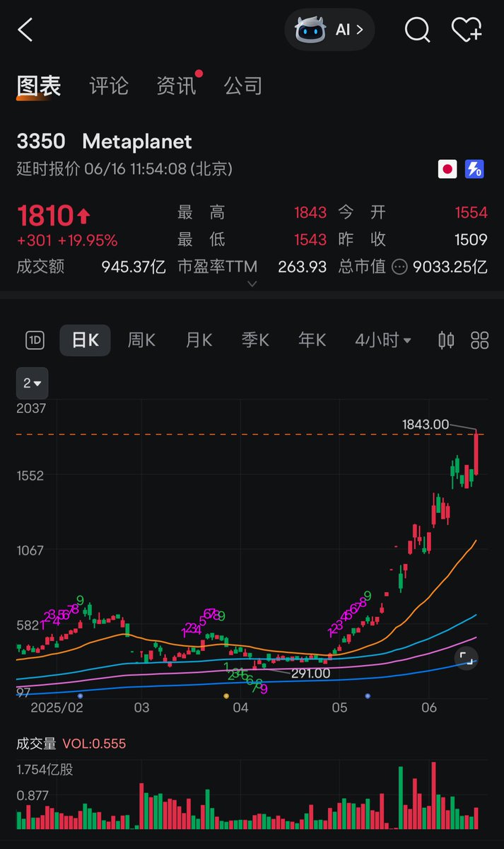
Task: Tap the 成交量 volume indicator label
Action: [x=36, y=744]
